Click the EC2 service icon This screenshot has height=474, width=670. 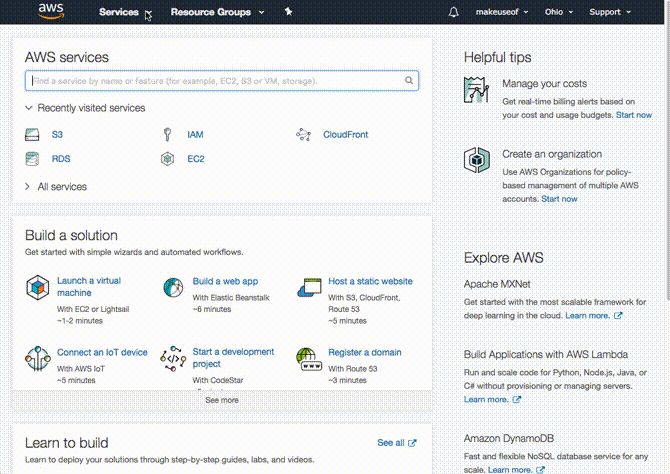(x=167, y=158)
